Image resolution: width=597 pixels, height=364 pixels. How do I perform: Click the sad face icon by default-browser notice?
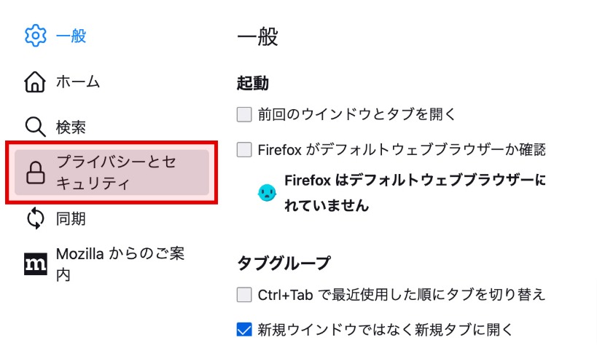(268, 193)
